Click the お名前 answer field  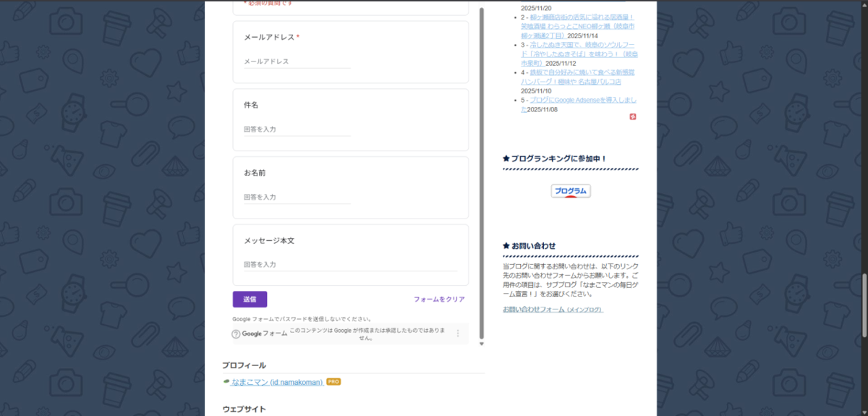tap(297, 197)
